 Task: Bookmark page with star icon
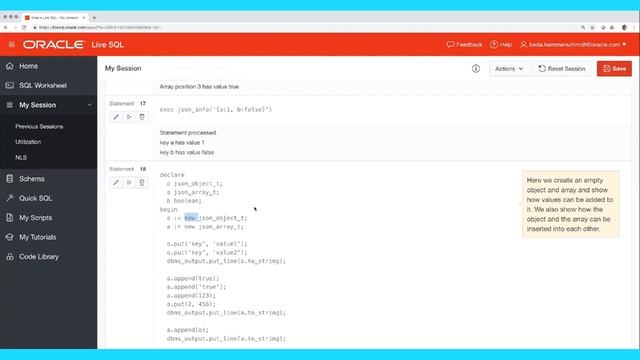click(592, 28)
